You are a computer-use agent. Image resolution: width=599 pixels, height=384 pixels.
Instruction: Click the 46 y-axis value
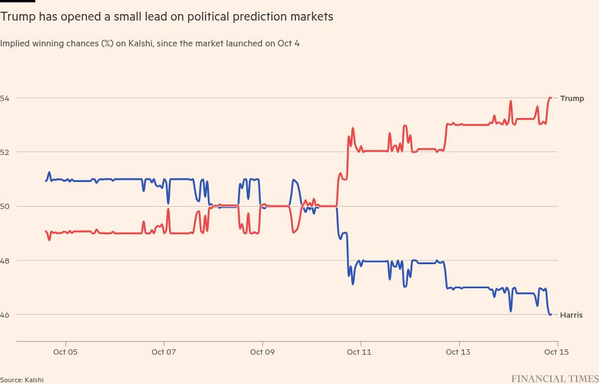click(4, 315)
